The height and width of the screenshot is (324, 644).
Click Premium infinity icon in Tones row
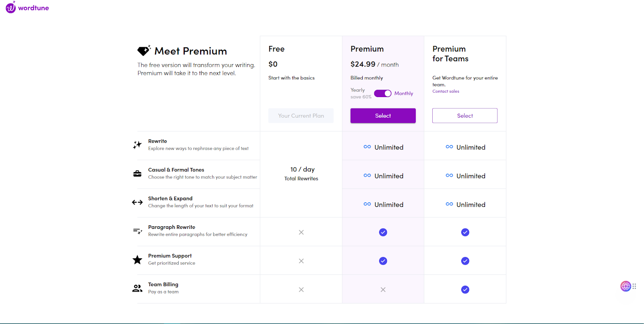click(367, 175)
